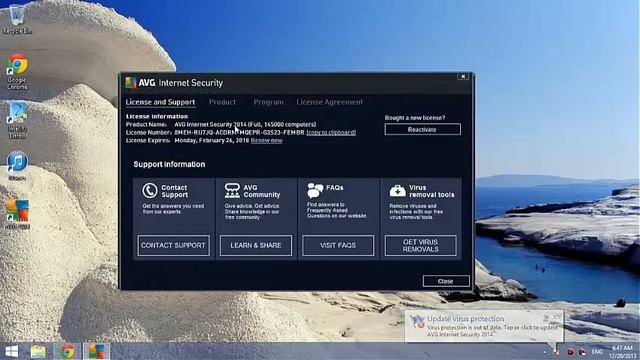Click the notification's AVG warning icon
Screen dimensions: 640x360
[417, 322]
